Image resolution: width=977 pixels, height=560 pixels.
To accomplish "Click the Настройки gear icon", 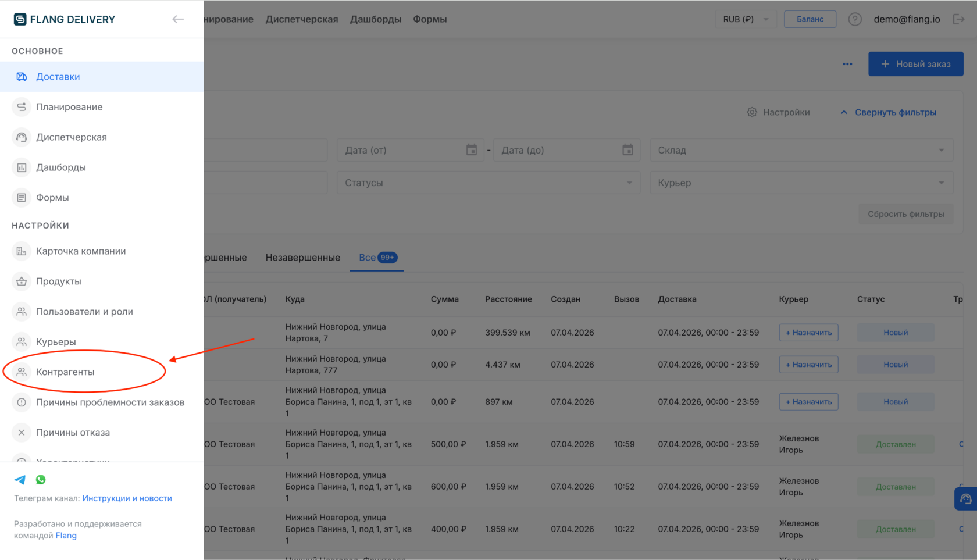I will (x=752, y=112).
